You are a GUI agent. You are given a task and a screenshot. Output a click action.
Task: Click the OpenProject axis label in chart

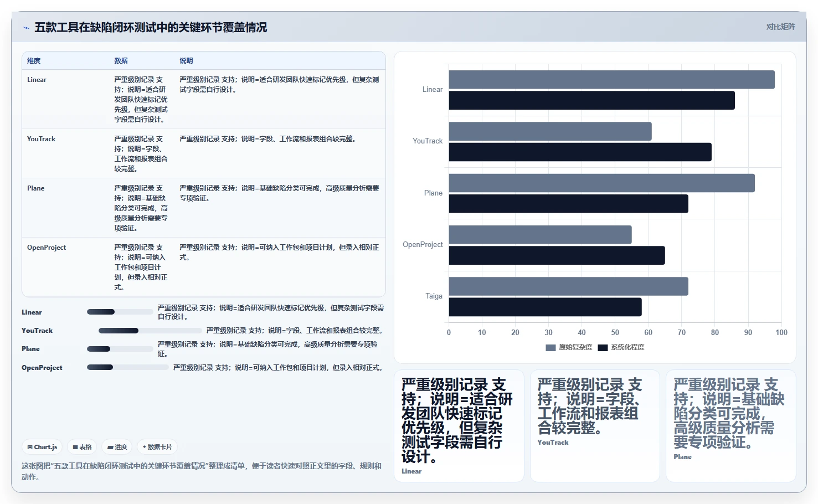coord(423,245)
